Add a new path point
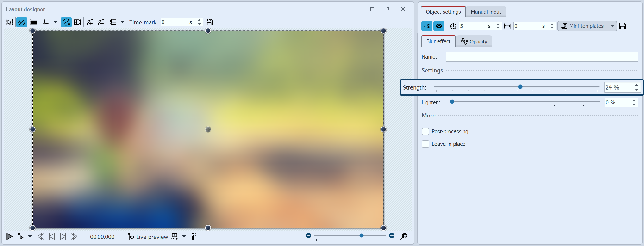Viewport: 644px width, 246px height. (x=89, y=22)
